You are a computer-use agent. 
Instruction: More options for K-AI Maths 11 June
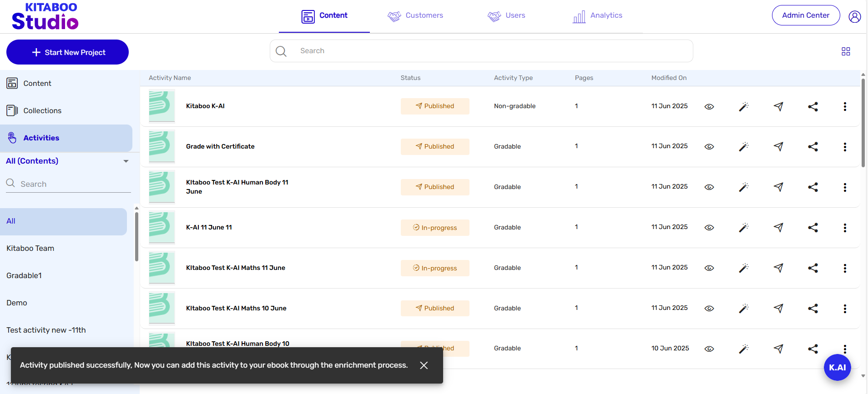(x=845, y=268)
